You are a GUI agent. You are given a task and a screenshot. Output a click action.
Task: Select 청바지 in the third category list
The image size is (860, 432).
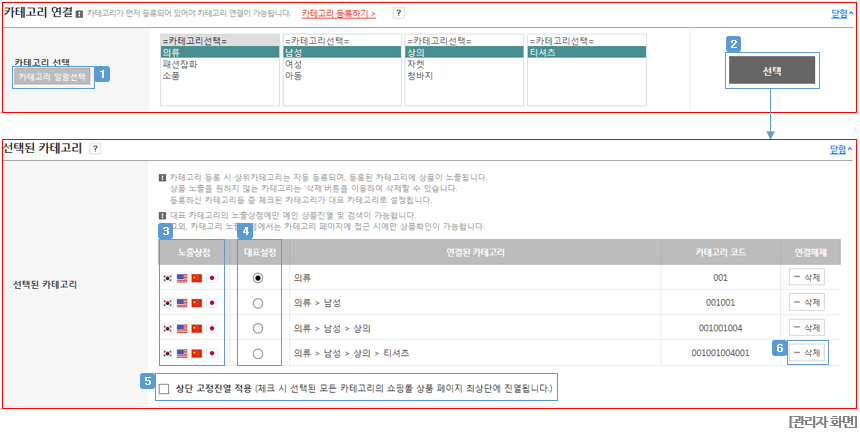click(x=465, y=76)
